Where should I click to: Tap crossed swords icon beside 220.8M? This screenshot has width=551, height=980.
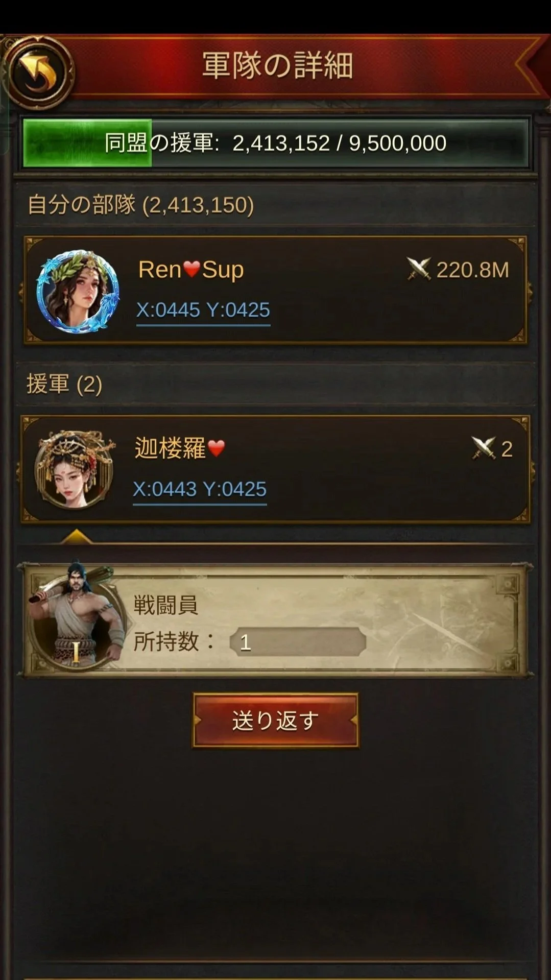[419, 269]
